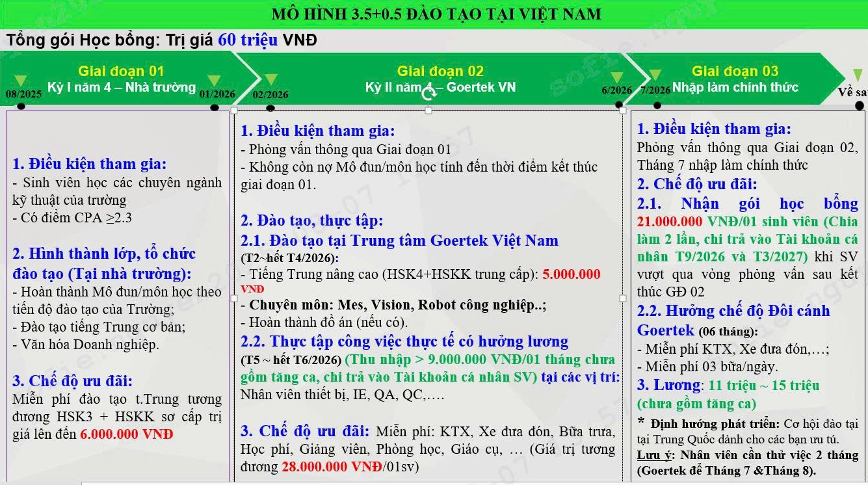Click the '60 triệu' scholarship amount text
Image resolution: width=868 pixels, height=485 pixels.
click(248, 40)
